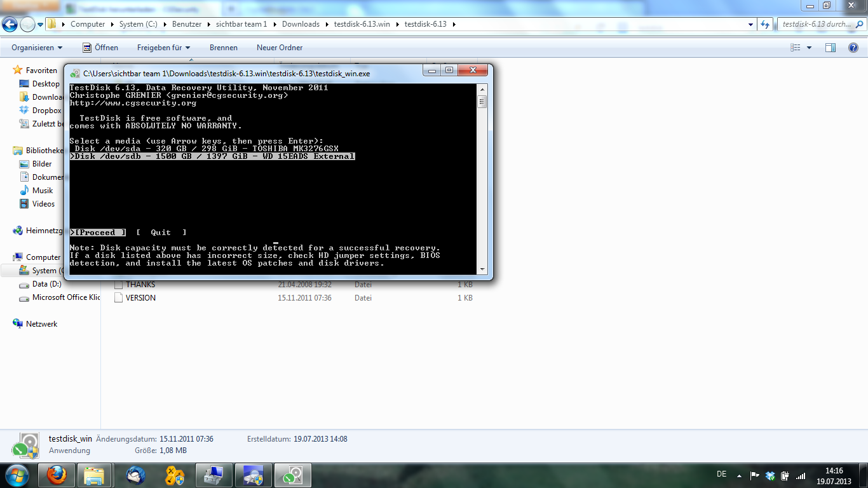Select Bilder library in the navigation pane
The image size is (868, 488).
pos(42,164)
